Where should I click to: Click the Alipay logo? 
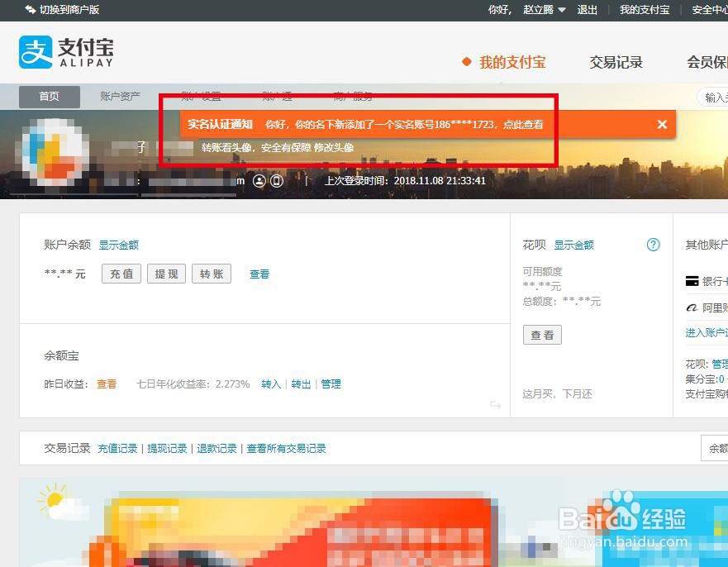point(66,52)
